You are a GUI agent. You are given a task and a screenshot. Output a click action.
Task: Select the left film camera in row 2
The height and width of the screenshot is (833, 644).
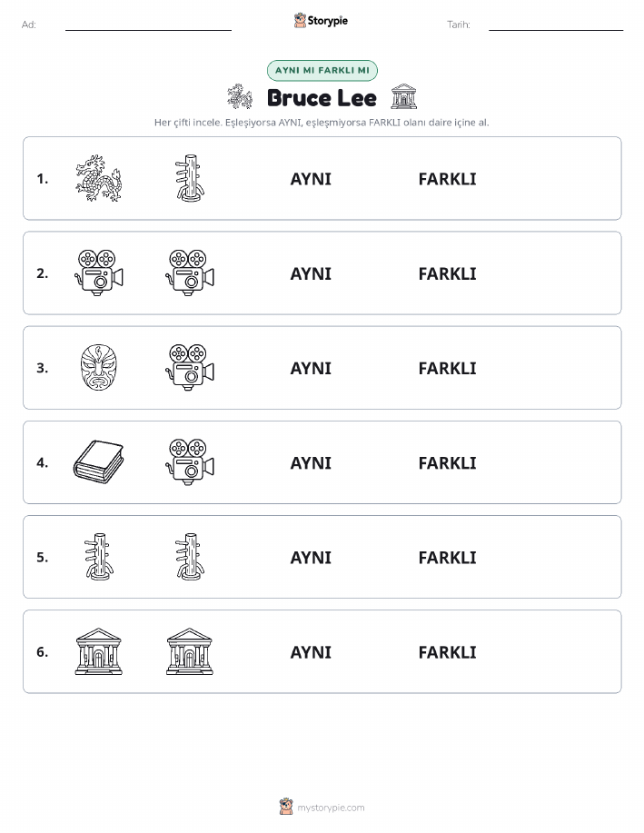point(99,273)
